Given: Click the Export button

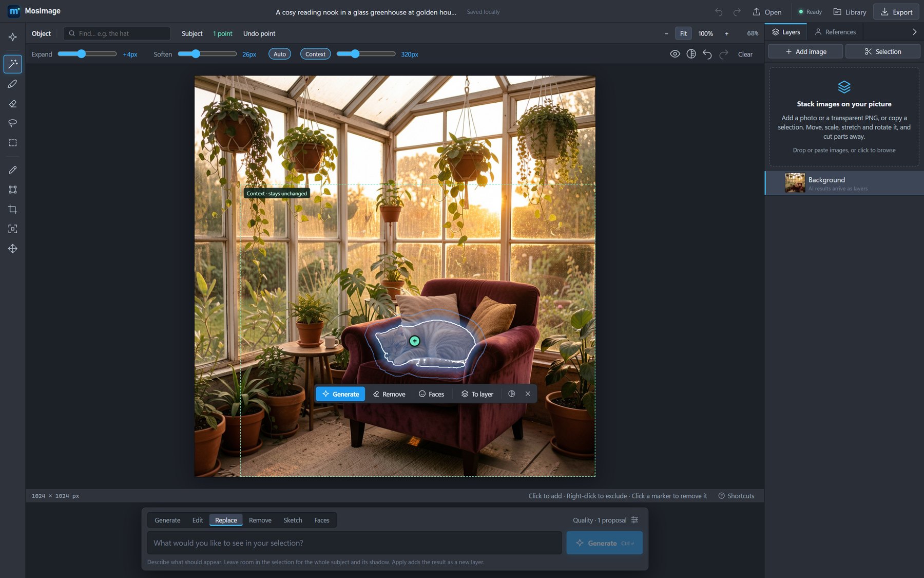Looking at the screenshot, I should pyautogui.click(x=896, y=12).
